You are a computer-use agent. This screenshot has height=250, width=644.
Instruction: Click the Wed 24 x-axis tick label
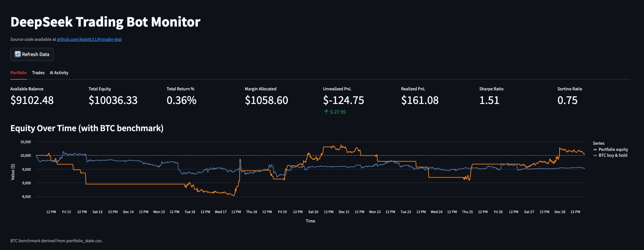437,212
